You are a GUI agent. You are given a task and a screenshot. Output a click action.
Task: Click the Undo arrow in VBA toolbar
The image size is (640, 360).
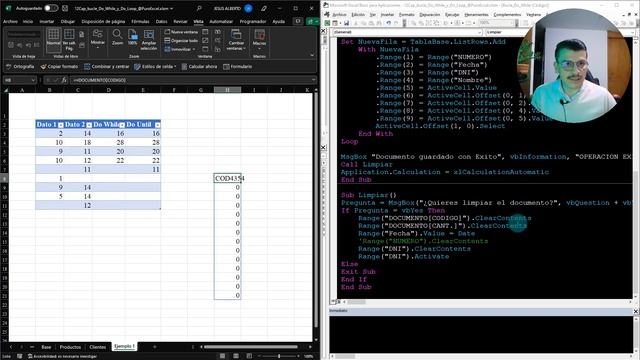click(x=389, y=23)
